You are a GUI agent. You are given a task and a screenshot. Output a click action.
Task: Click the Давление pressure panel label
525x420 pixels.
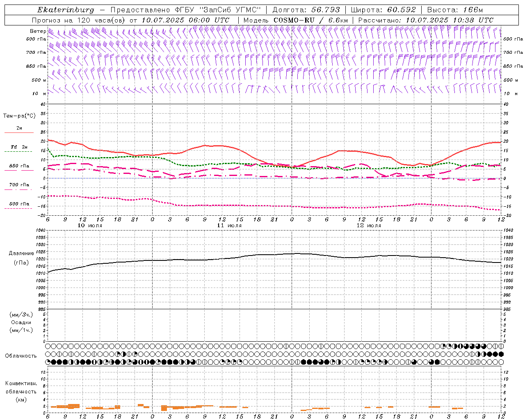click(21, 253)
